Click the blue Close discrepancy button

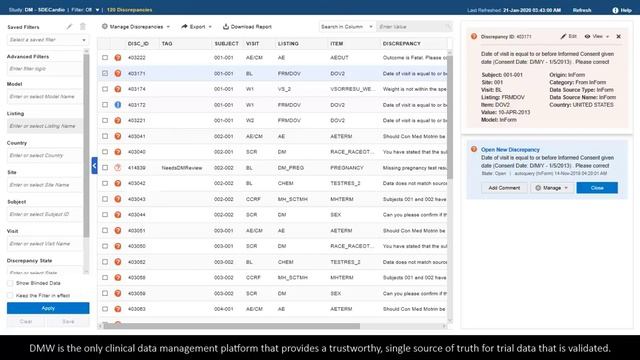point(597,188)
